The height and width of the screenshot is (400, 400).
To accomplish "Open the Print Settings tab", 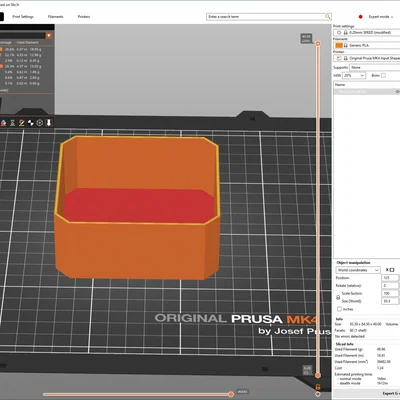I will tap(23, 17).
